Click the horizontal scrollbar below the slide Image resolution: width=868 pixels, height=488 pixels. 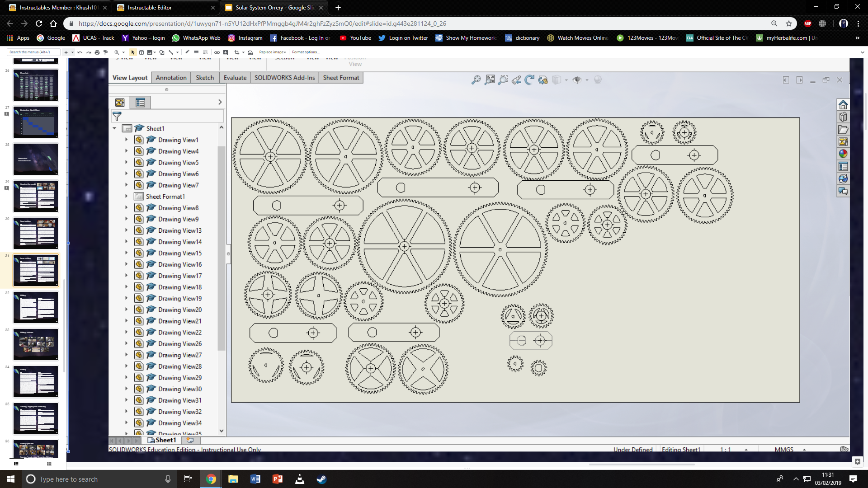(x=641, y=464)
